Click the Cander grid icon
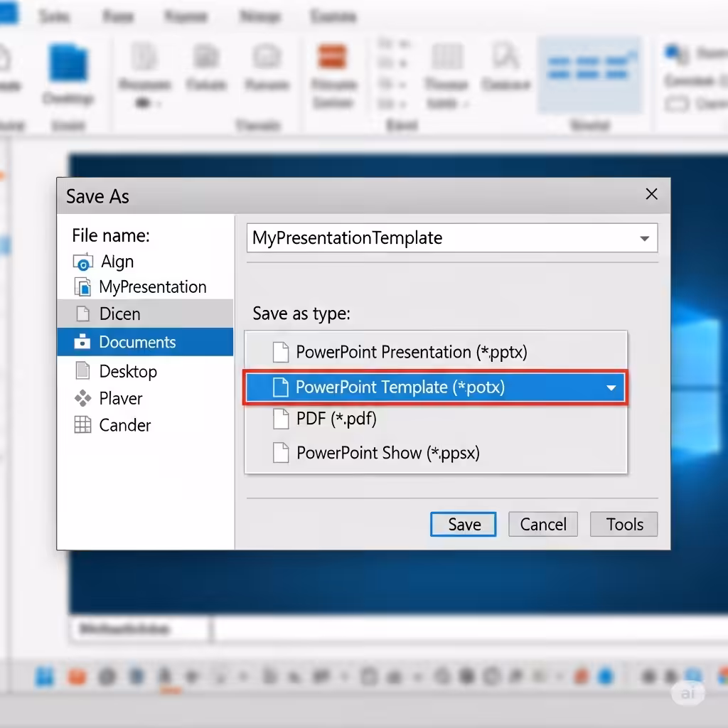This screenshot has height=728, width=728. pyautogui.click(x=82, y=425)
